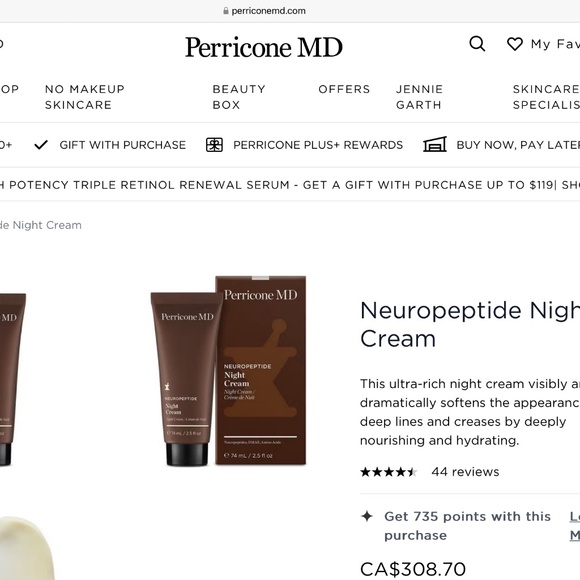
Task: Click the triple retinol serum promo banner
Action: [290, 185]
